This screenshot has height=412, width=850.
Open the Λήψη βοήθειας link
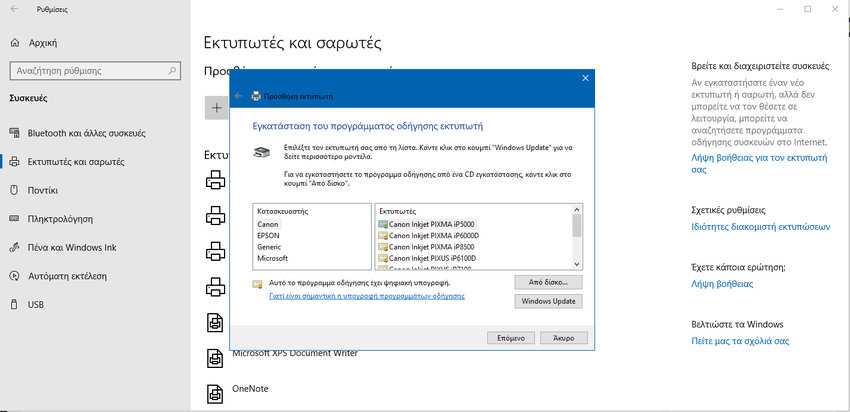(x=722, y=284)
